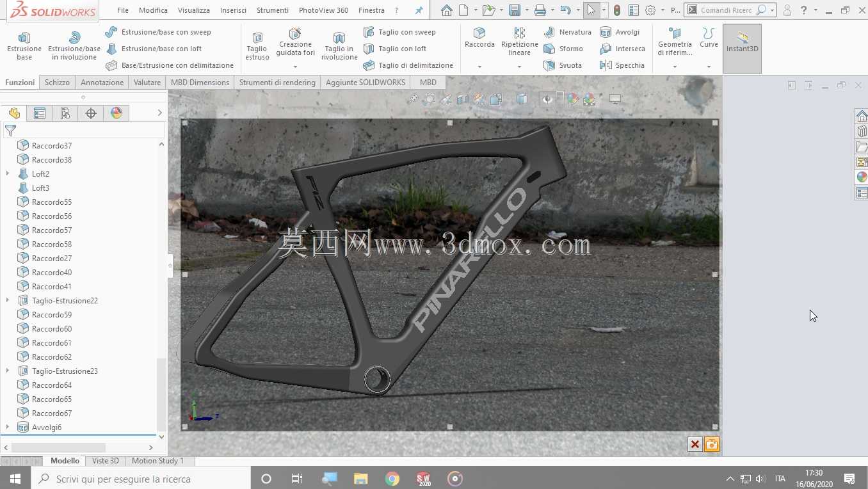Toggle the pin menu bar icon
Screen dimensions: 868x489
pyautogui.click(x=419, y=10)
